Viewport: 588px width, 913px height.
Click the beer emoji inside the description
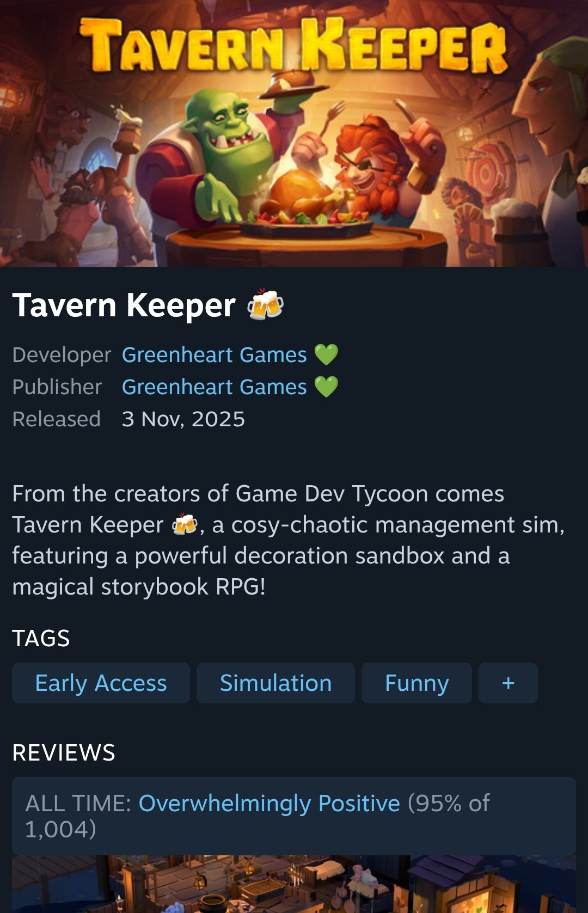[x=184, y=525]
